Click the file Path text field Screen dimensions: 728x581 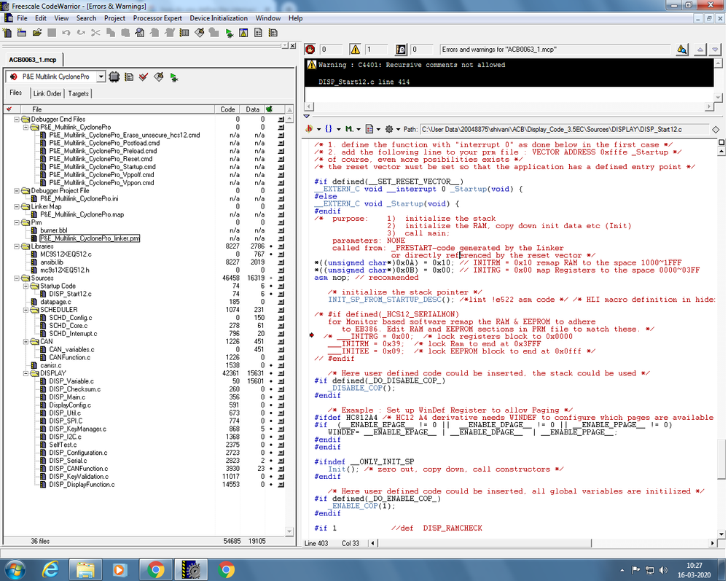tap(563, 129)
